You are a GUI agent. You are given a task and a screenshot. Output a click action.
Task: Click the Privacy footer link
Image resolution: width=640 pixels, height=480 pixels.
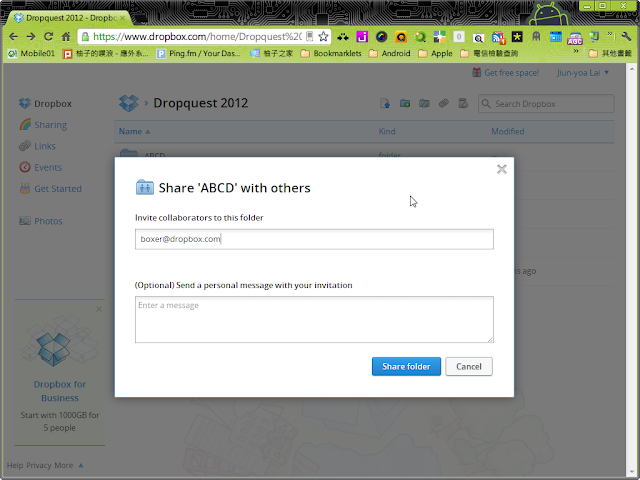pyautogui.click(x=39, y=465)
